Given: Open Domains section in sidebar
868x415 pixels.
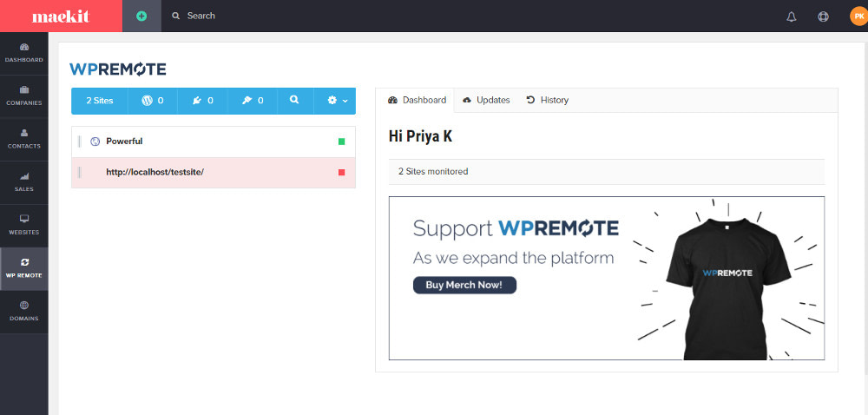Looking at the screenshot, I should click(23, 312).
